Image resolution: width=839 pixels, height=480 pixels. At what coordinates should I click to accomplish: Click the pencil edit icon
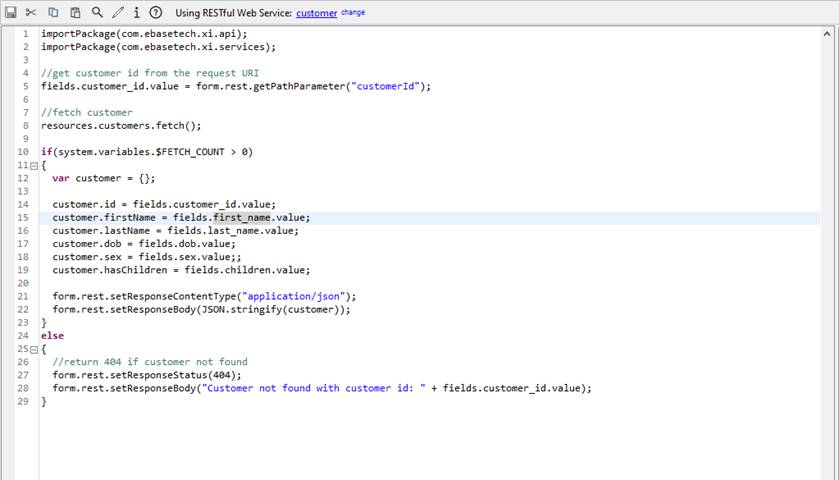[118, 12]
